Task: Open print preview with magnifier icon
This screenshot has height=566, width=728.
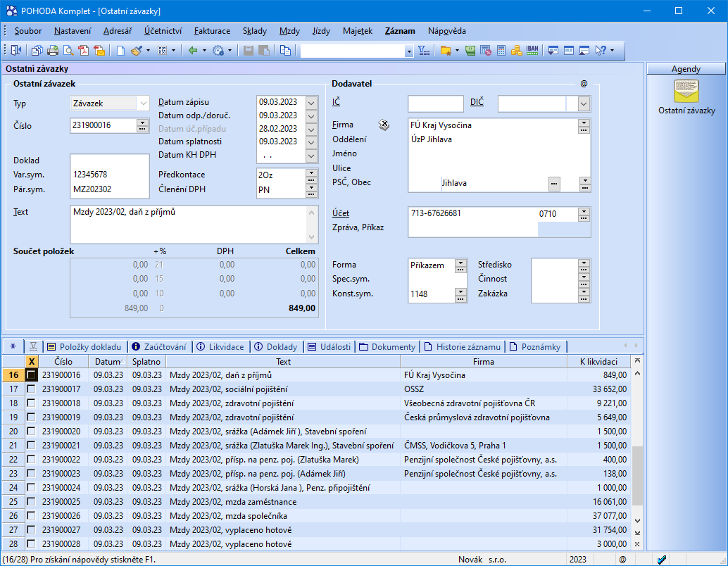Action: click(x=68, y=51)
